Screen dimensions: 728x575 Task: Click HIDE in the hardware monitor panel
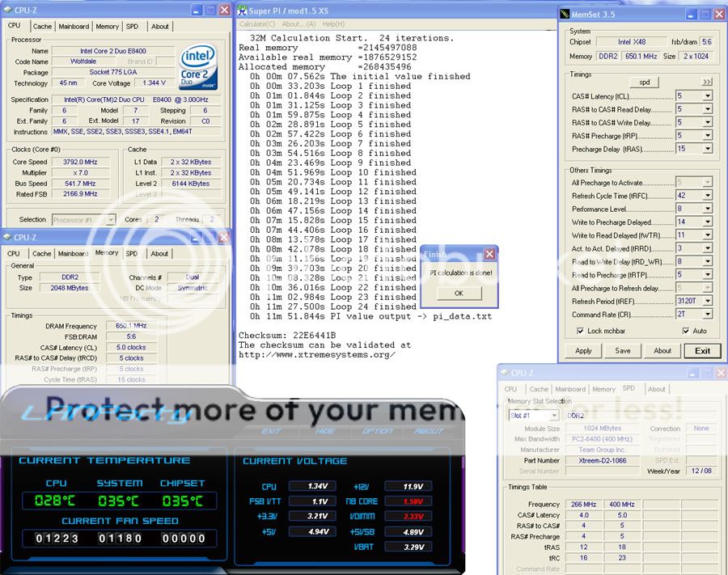325,431
